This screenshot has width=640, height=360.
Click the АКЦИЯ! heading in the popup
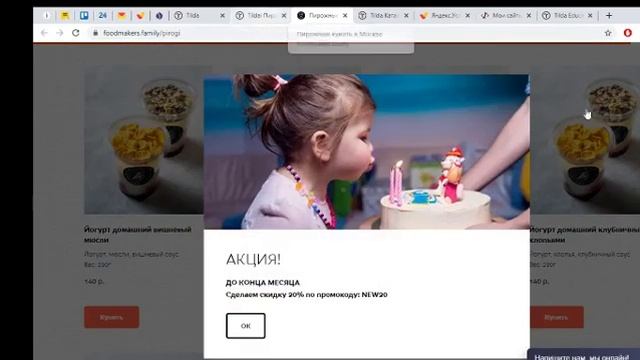[x=253, y=259]
